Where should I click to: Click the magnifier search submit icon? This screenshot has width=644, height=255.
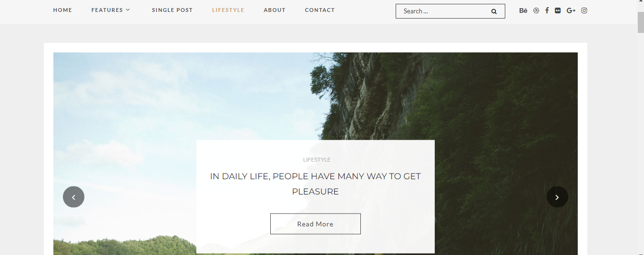coord(494,11)
